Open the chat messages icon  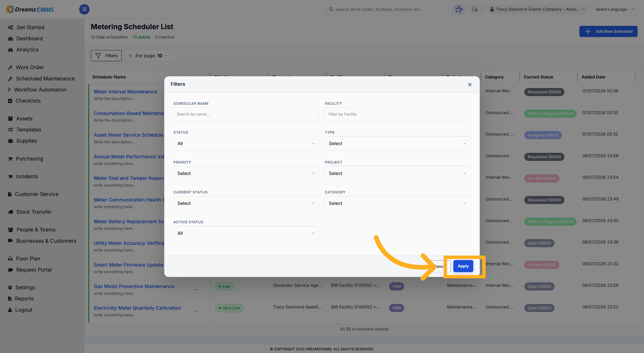475,9
